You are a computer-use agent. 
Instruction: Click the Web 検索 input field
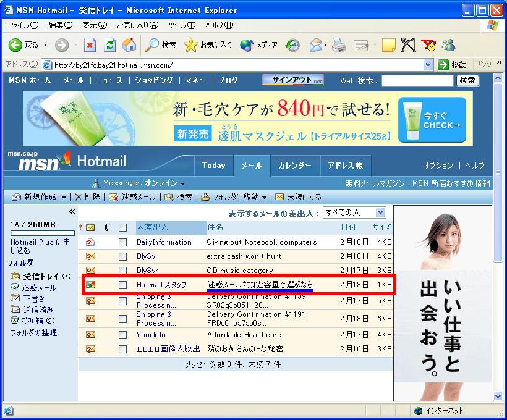tap(417, 80)
